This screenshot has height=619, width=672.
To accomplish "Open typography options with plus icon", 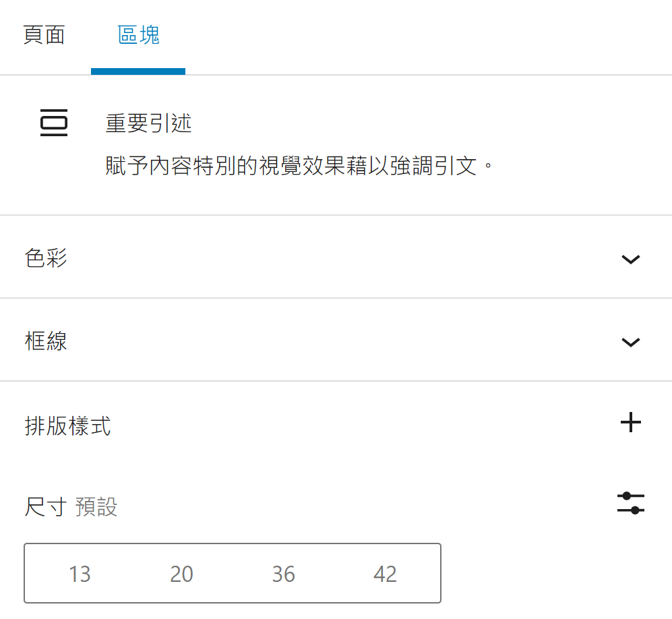I will (x=630, y=423).
